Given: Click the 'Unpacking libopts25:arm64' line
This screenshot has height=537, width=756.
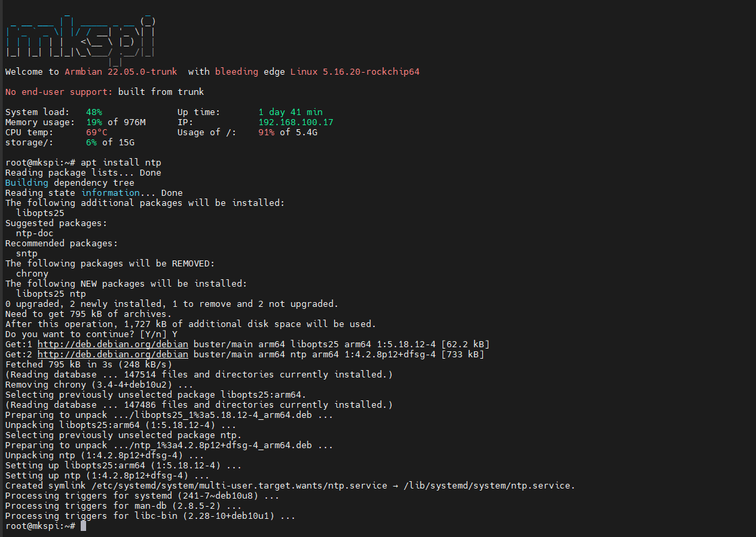Looking at the screenshot, I should 120,425.
